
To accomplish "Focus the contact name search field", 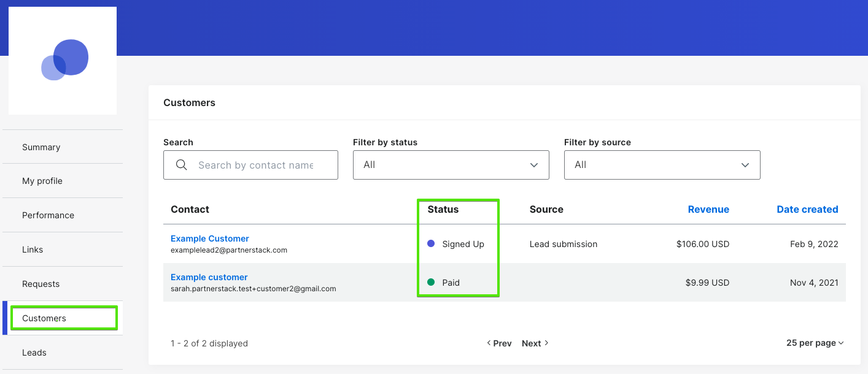I will [250, 165].
